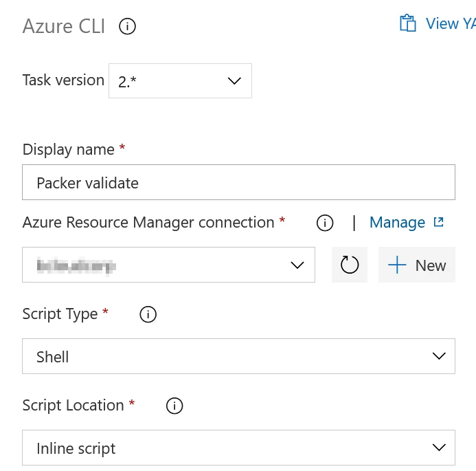The image size is (476, 471).
Task: Open the View YAML link
Action: (451, 23)
